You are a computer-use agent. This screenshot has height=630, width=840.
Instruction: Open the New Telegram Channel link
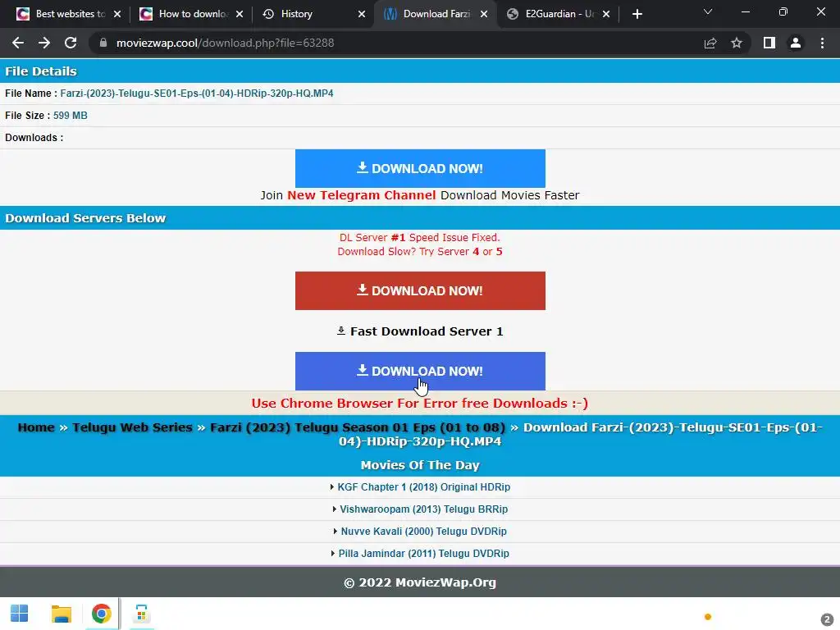pyautogui.click(x=361, y=195)
